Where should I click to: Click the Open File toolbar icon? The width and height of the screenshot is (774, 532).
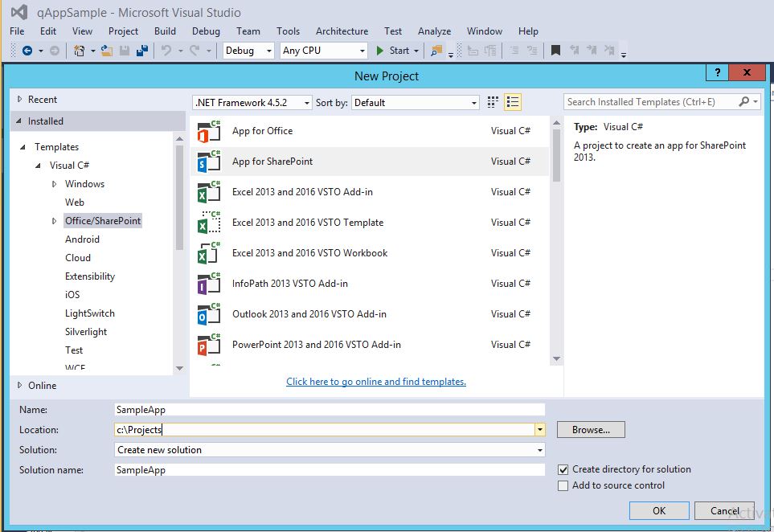pyautogui.click(x=107, y=51)
